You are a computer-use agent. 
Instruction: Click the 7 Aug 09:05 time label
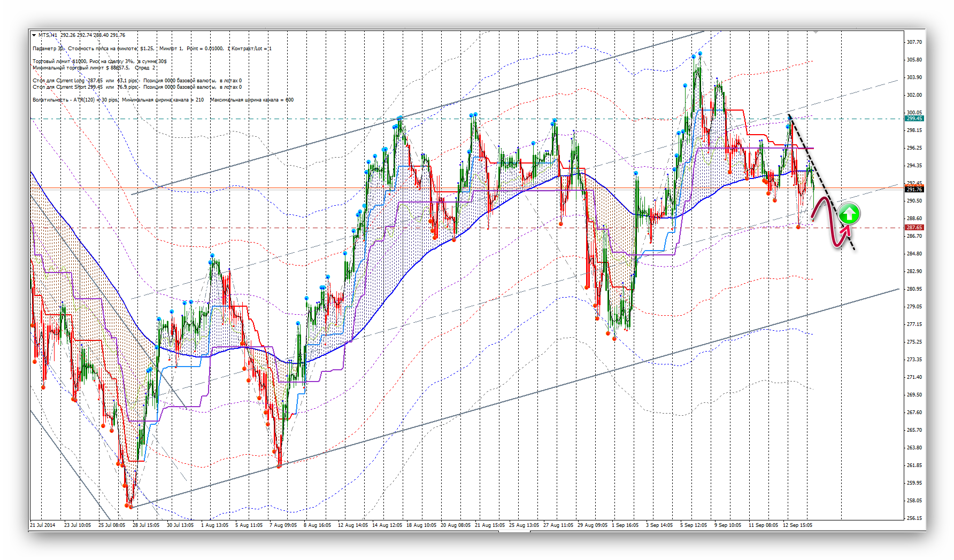[283, 525]
